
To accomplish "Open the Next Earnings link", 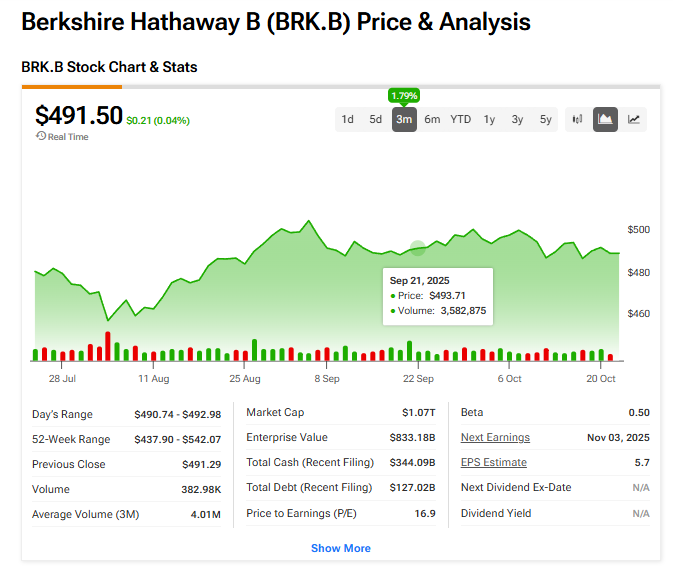I will click(495, 437).
